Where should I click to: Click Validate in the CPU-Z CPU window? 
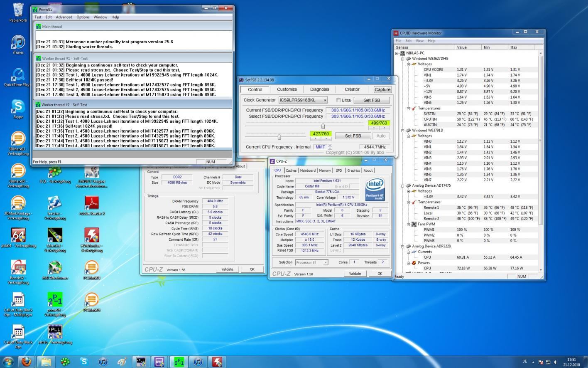tap(355, 274)
